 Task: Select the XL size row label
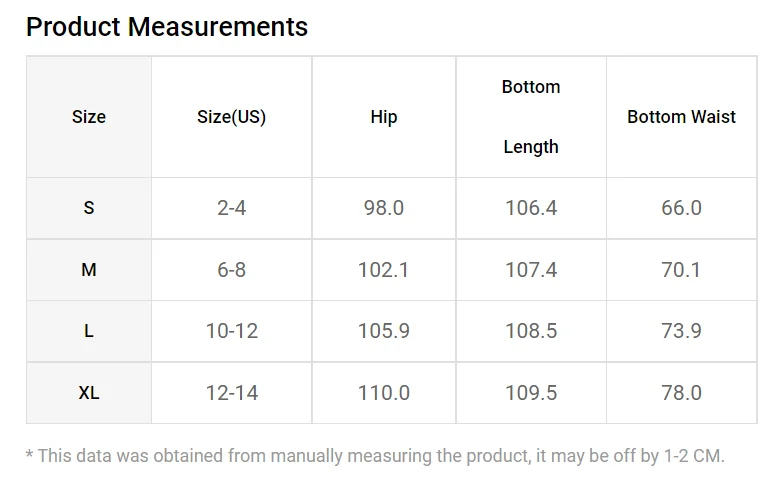pyautogui.click(x=89, y=393)
